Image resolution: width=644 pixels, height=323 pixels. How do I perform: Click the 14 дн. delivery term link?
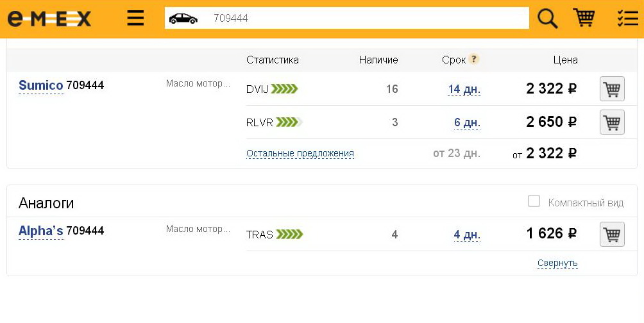pyautogui.click(x=464, y=89)
